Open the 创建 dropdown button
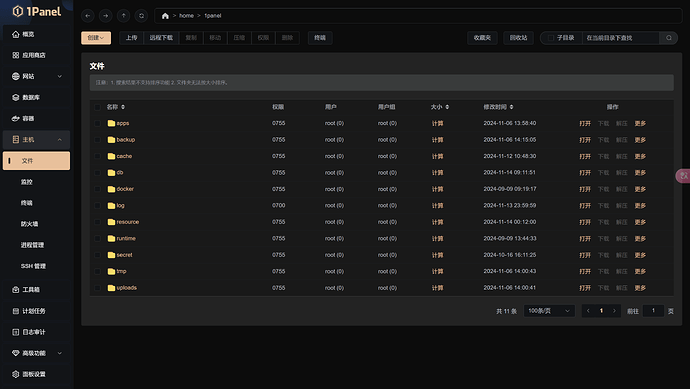This screenshot has width=690, height=389. [x=96, y=38]
